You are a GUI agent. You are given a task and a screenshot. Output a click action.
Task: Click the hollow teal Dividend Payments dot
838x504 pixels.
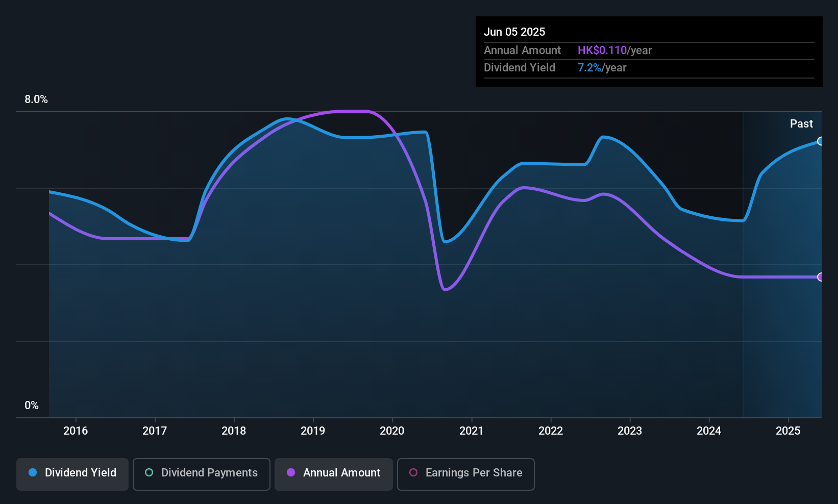pyautogui.click(x=149, y=472)
